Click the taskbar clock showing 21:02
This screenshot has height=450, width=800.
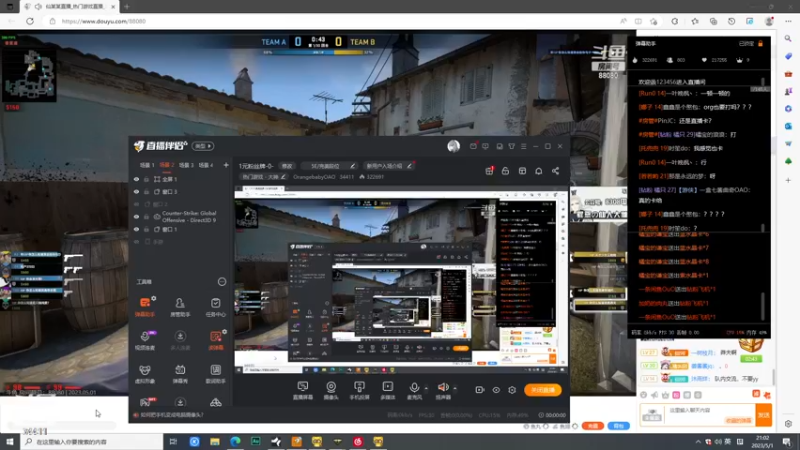pos(762,441)
